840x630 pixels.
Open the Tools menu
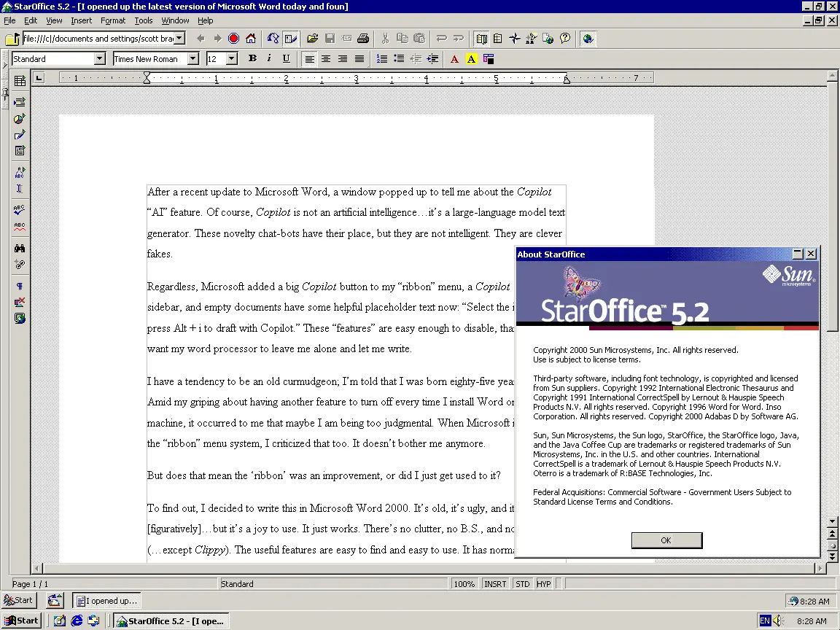[144, 21]
